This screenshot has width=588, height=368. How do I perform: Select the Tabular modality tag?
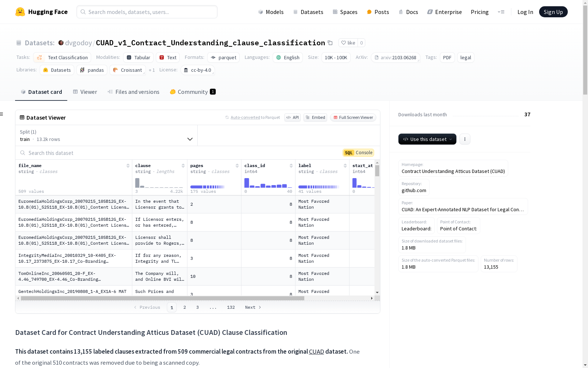(x=138, y=57)
